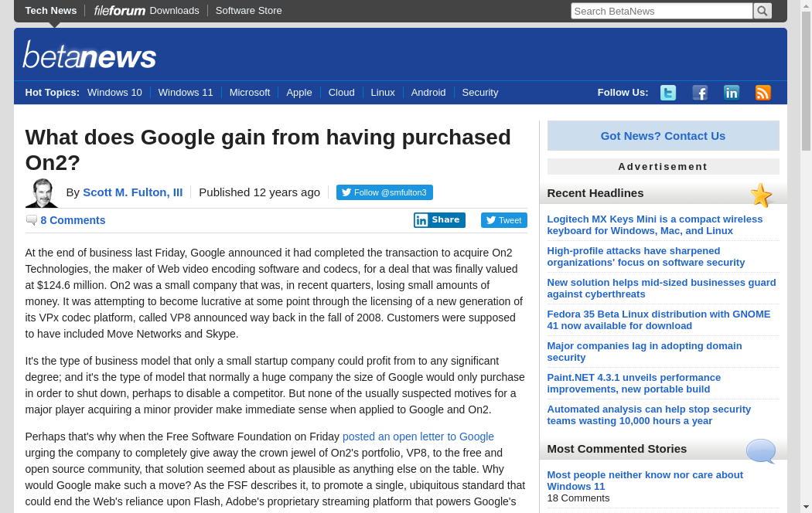Open the RSS feed icon
The height and width of the screenshot is (513, 812).
tap(763, 93)
